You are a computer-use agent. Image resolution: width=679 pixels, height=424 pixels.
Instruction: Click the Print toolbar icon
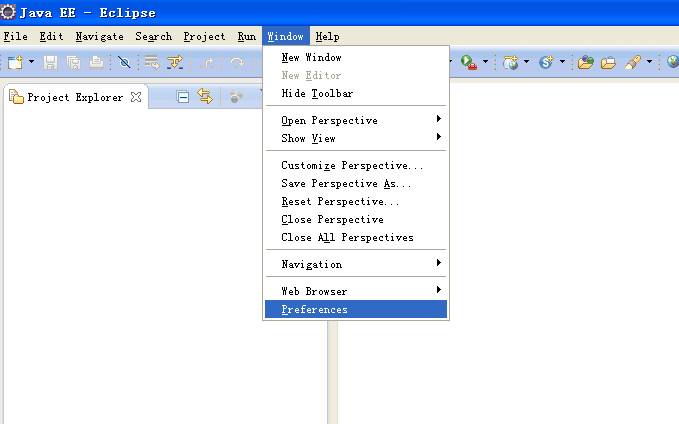96,62
